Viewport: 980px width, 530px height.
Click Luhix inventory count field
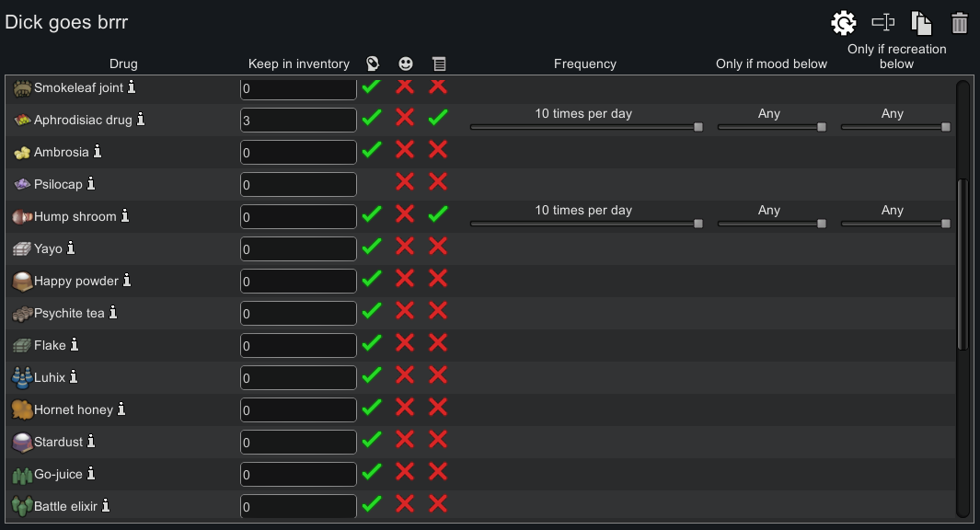pos(298,377)
